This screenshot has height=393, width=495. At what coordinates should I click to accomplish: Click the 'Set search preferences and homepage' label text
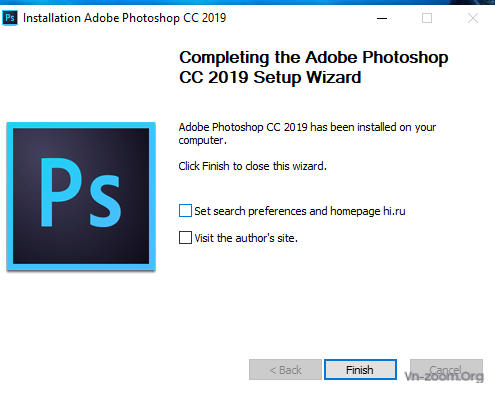287,211
